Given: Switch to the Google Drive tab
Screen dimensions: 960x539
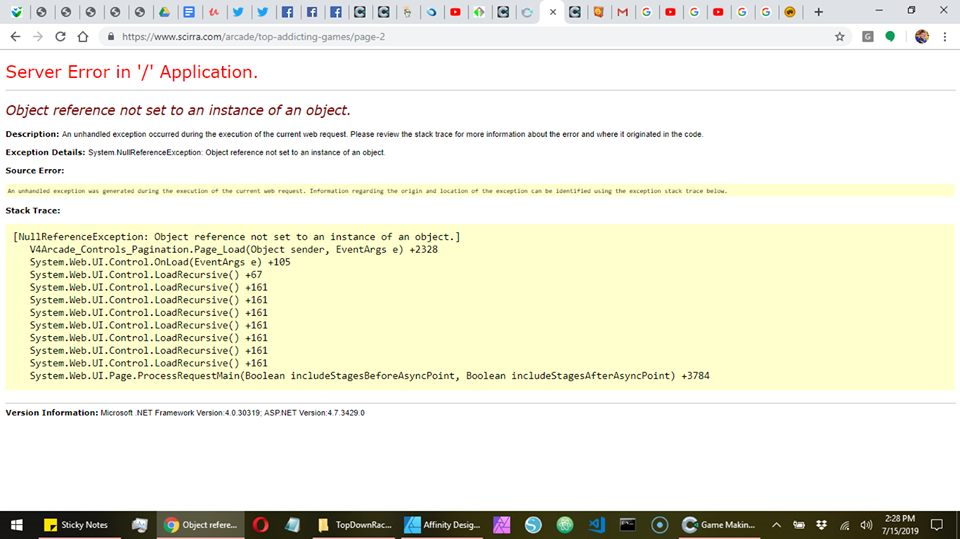Looking at the screenshot, I should pyautogui.click(x=164, y=12).
